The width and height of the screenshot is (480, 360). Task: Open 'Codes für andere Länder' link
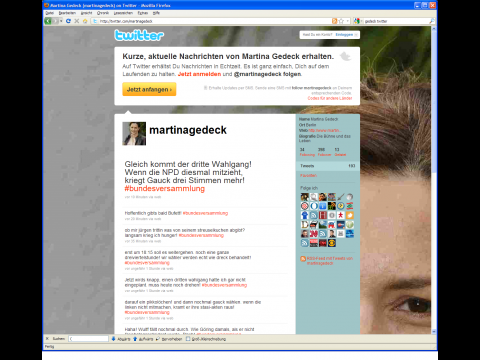pyautogui.click(x=330, y=98)
